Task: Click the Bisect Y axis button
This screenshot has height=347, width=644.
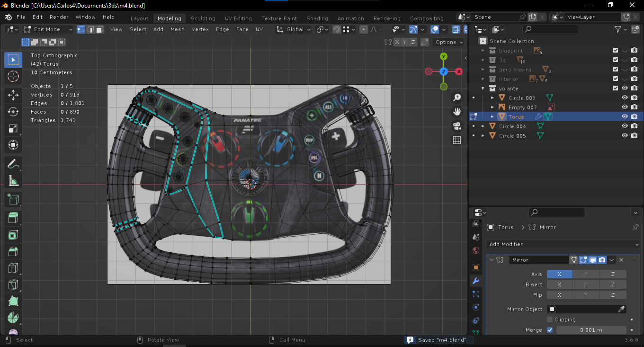Action: pyautogui.click(x=586, y=285)
